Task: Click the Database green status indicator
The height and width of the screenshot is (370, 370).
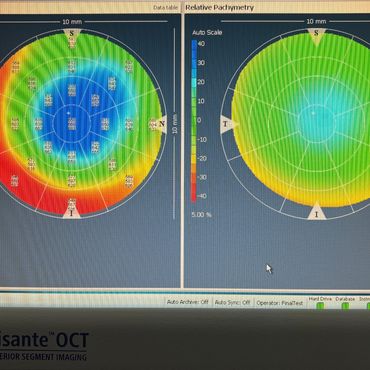Action: [346, 306]
